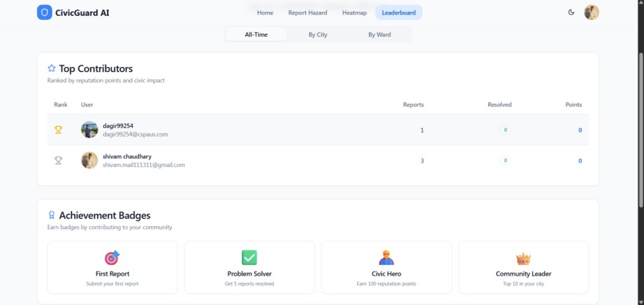Click the Community Leader badge title
The height and width of the screenshot is (305, 644).
point(523,274)
